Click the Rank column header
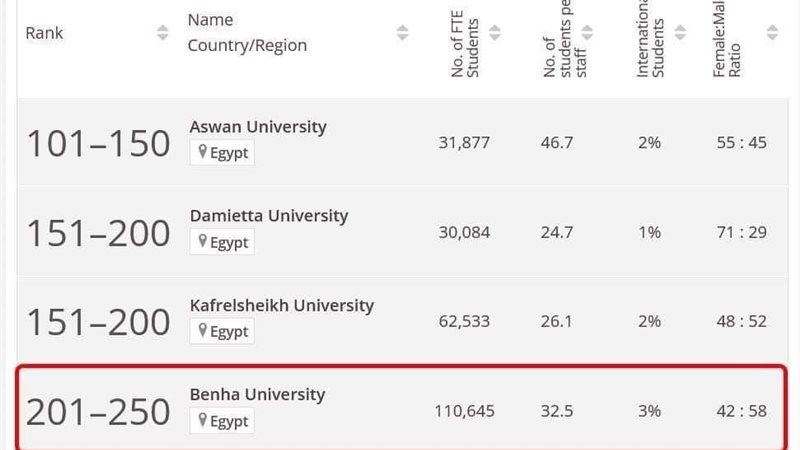800x450 pixels. 44,33
